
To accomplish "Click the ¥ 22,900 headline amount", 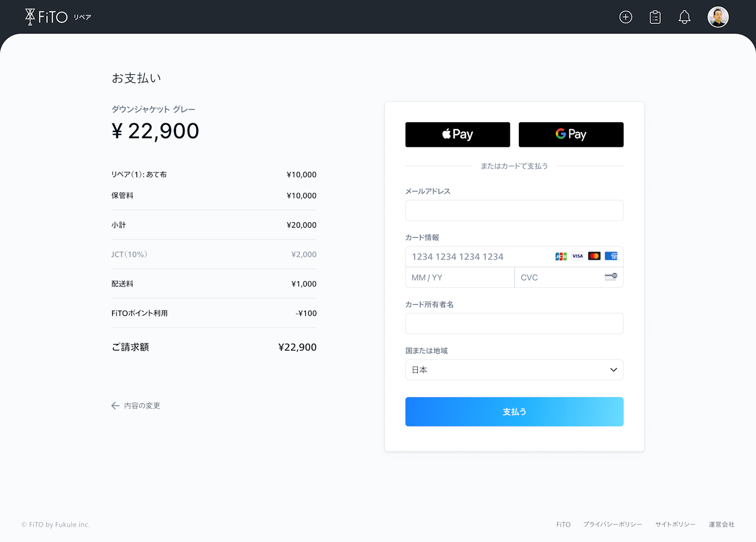I will pos(155,131).
